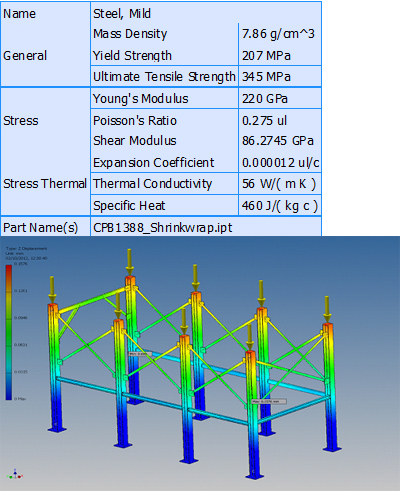Image resolution: width=400 pixels, height=492 pixels.
Task: Select the Mass Density value cell
Action: [x=278, y=34]
